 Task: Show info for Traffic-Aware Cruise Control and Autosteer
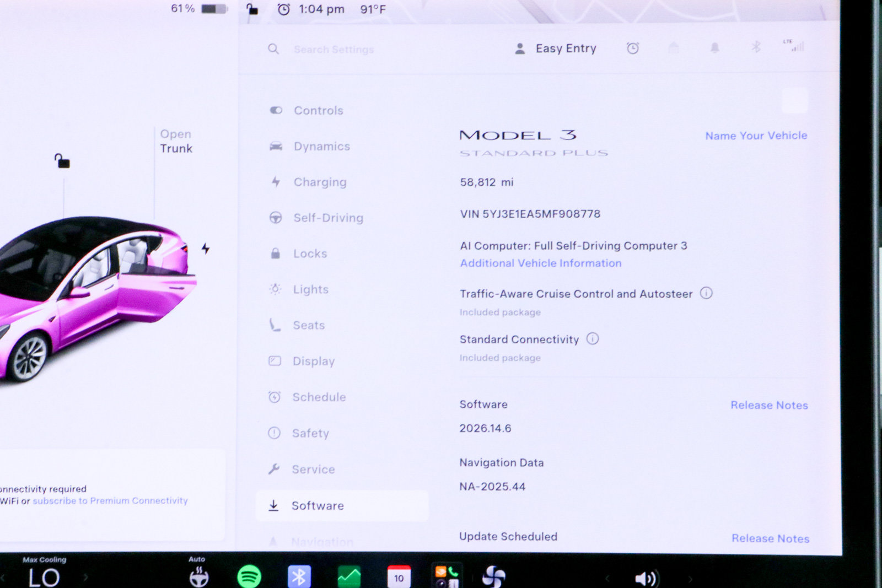(706, 293)
